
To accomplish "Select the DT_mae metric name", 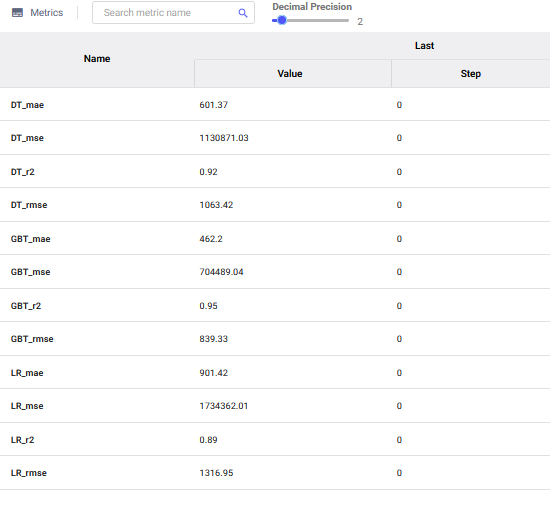I will (x=27, y=105).
